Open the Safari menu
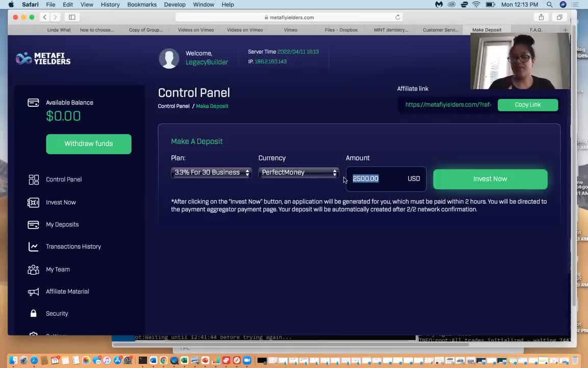 pyautogui.click(x=30, y=5)
